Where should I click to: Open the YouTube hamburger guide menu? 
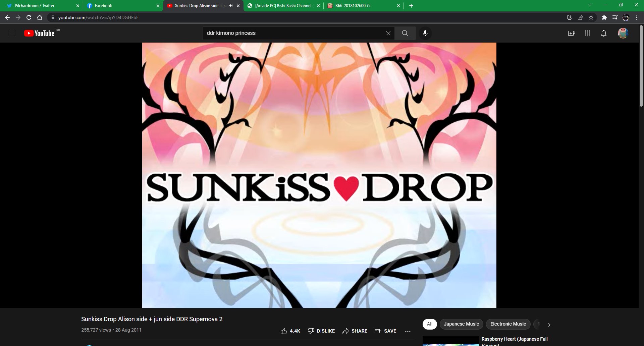(x=12, y=33)
